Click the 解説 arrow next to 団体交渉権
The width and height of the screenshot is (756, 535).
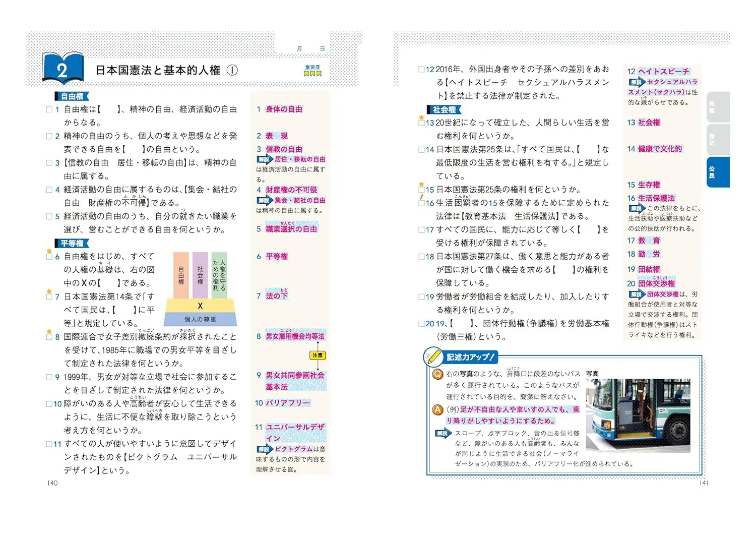636,294
